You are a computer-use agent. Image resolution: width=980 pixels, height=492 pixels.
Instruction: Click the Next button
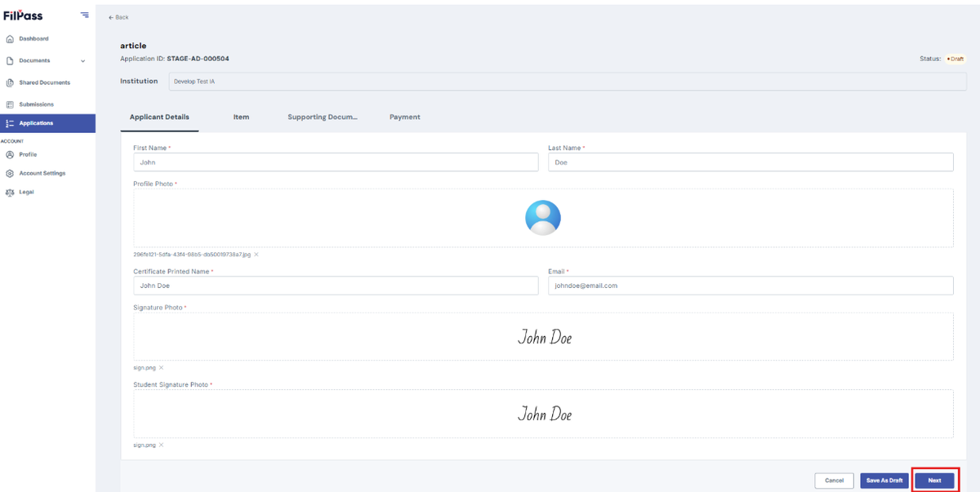coord(935,481)
